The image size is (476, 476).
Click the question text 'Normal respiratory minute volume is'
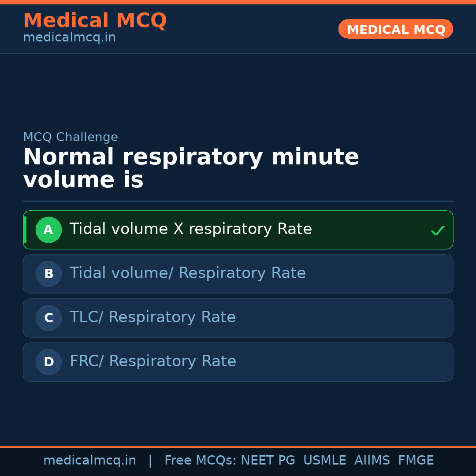191,168
